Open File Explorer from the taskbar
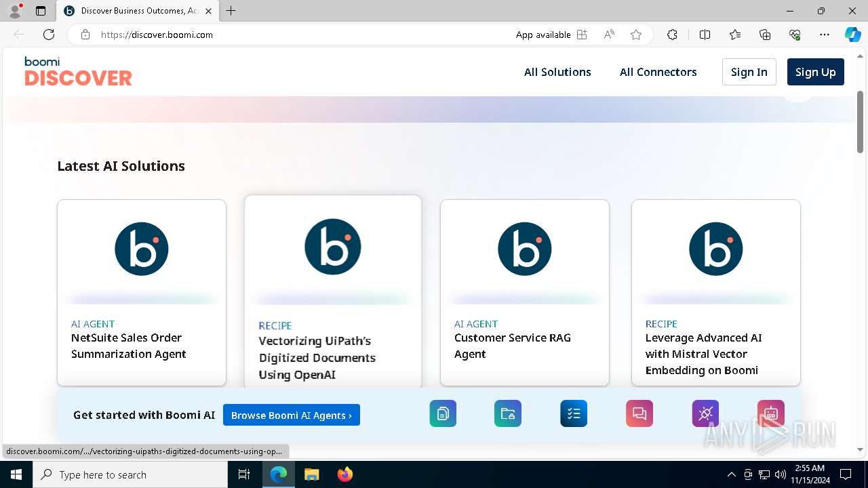Viewport: 868px width, 488px height. pyautogui.click(x=311, y=474)
